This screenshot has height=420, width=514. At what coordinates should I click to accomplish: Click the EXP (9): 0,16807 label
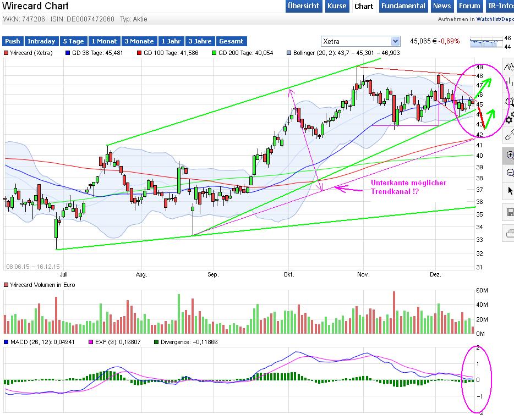coord(118,342)
